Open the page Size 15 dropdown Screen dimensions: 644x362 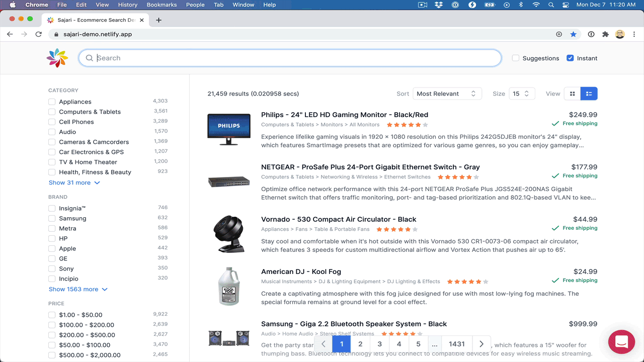point(522,94)
